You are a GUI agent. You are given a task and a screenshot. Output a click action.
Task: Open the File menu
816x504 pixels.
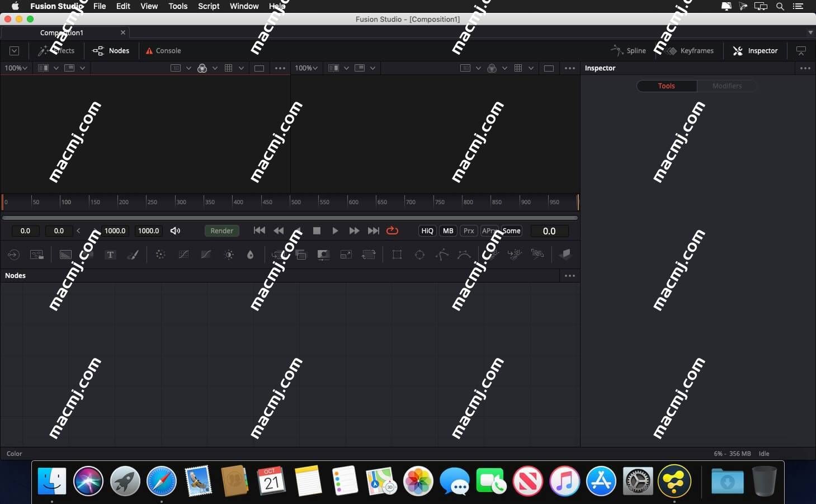click(100, 6)
